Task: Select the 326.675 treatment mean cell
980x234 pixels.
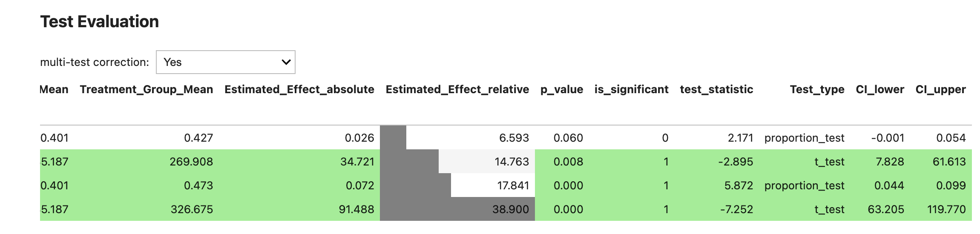Action: tap(192, 209)
